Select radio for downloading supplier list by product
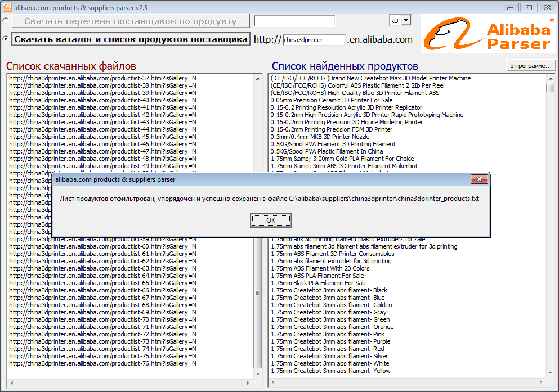Image resolution: width=559 pixels, height=392 pixels. pyautogui.click(x=5, y=21)
